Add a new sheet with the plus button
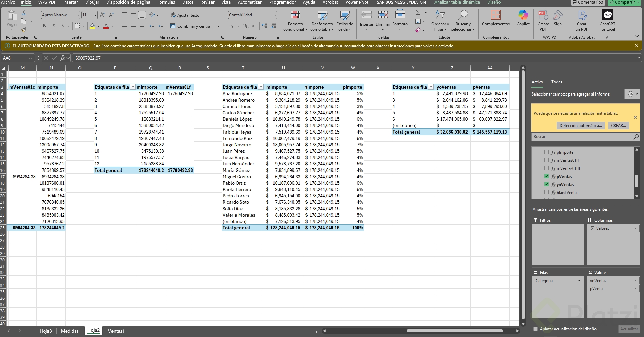 pyautogui.click(x=145, y=331)
